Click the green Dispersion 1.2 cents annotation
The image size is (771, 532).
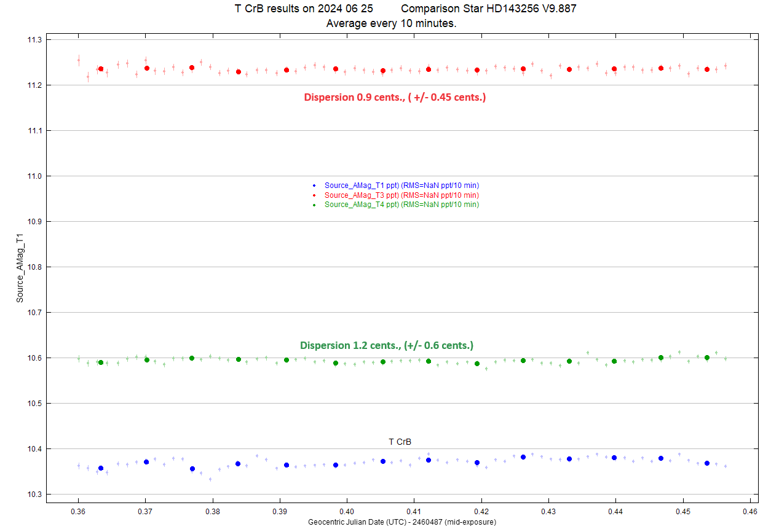(386, 345)
